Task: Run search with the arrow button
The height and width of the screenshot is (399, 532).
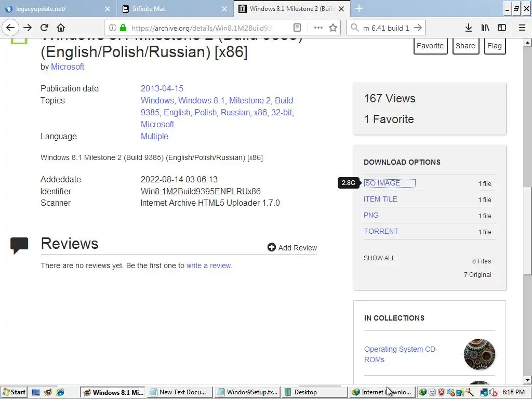Action: (418, 28)
